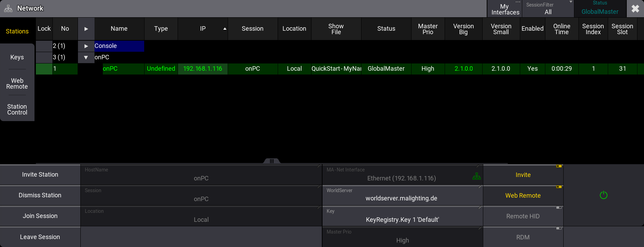Toggle the Web Remote option

[523, 196]
